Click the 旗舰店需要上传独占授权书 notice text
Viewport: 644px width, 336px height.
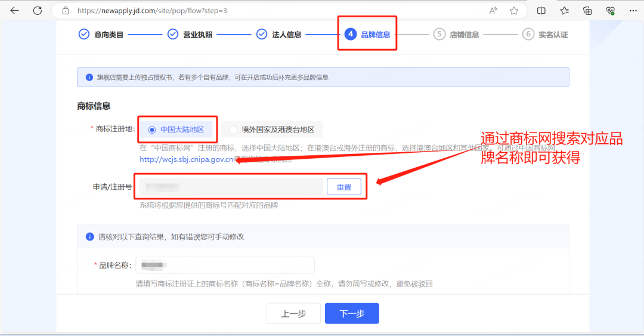(x=213, y=78)
